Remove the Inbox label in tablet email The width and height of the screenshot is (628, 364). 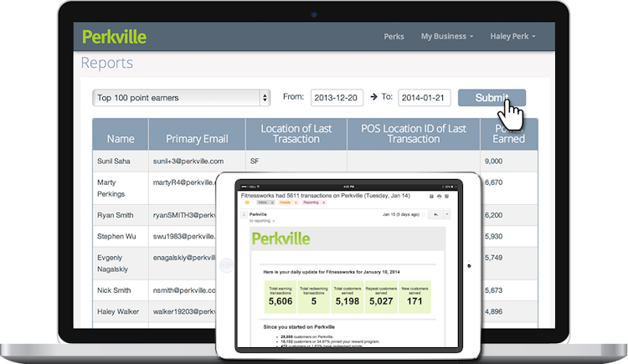point(272,203)
